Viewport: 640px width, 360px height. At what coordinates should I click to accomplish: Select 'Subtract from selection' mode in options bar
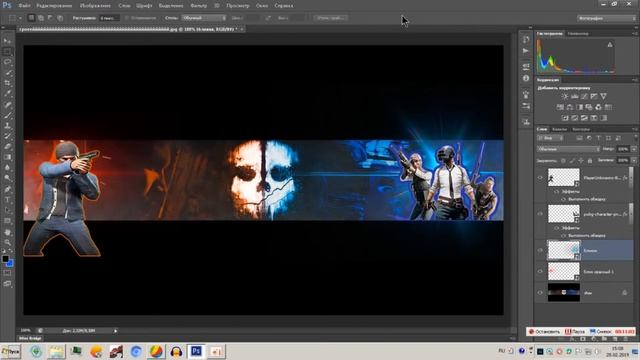[50, 18]
